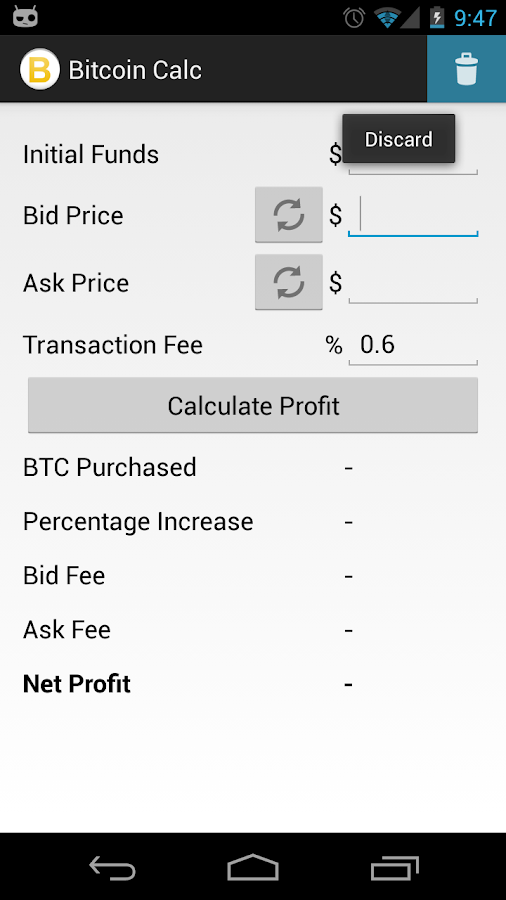Tap the Bitcoin Calc app logo
Screen dimensions: 506x900
(x=40, y=69)
